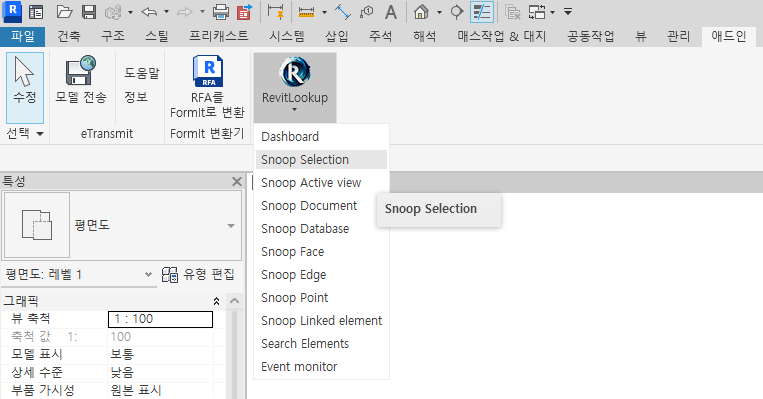This screenshot has width=763, height=399.
Task: Close the Properties palette
Action: click(x=237, y=181)
